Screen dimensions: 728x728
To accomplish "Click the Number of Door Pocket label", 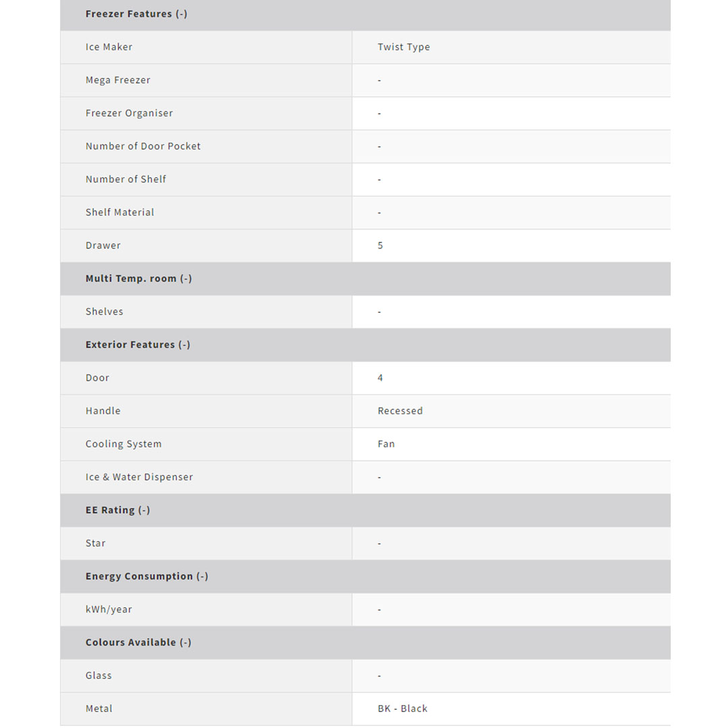I will point(143,146).
